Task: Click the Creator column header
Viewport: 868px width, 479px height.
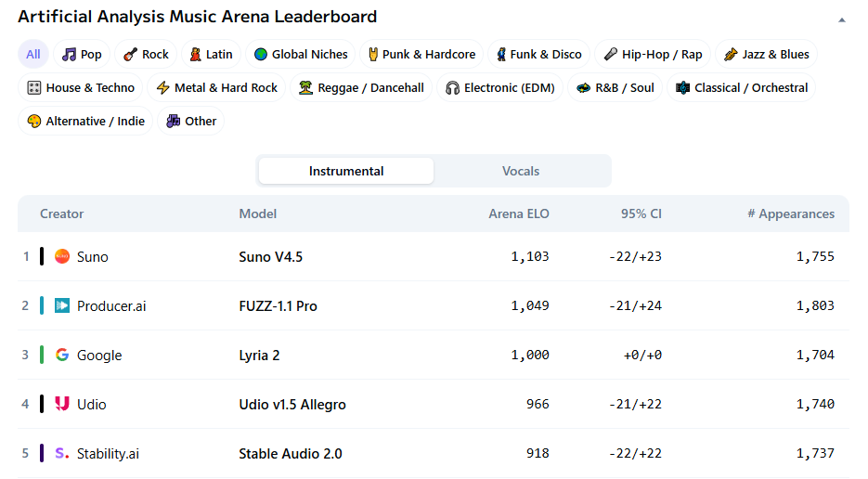Action: [61, 214]
